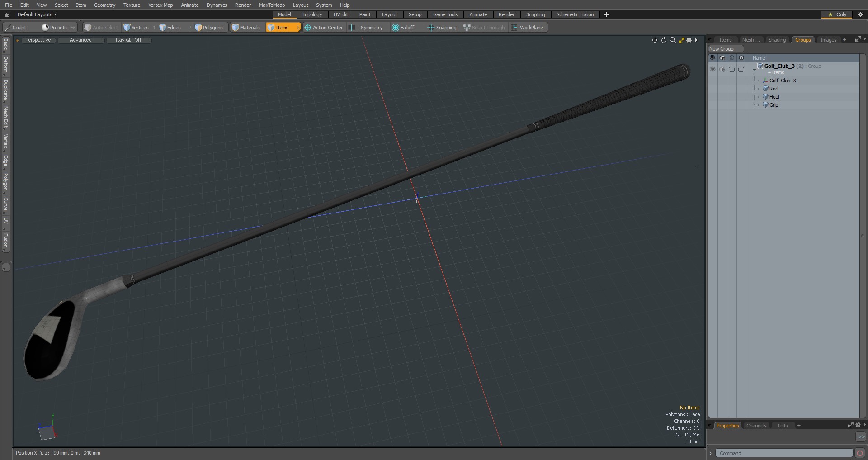The width and height of the screenshot is (868, 460).
Task: Click the execute command circle icon
Action: point(860,453)
